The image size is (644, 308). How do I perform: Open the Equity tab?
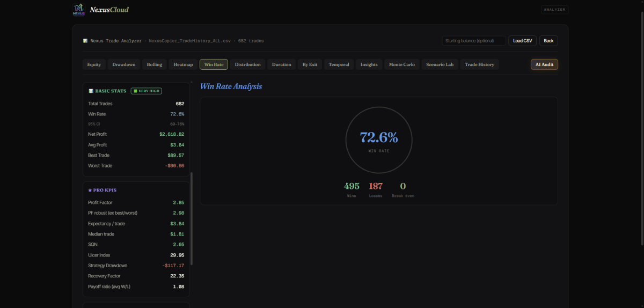pyautogui.click(x=94, y=64)
